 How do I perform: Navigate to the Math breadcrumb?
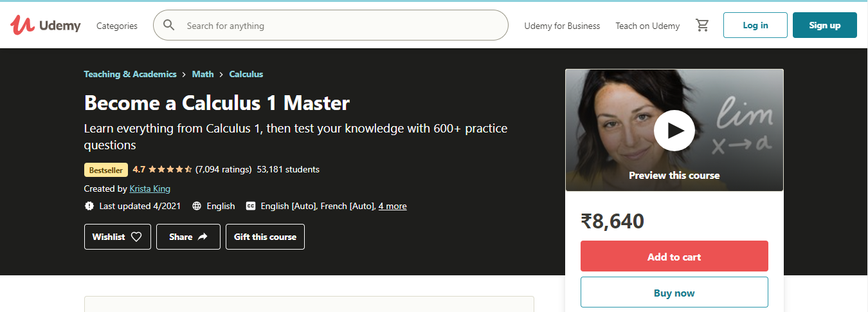[203, 74]
